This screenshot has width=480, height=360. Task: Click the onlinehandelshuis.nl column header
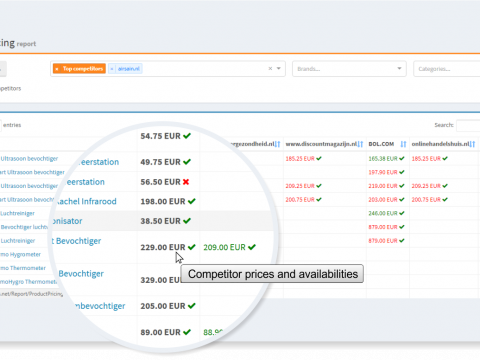tap(441, 144)
